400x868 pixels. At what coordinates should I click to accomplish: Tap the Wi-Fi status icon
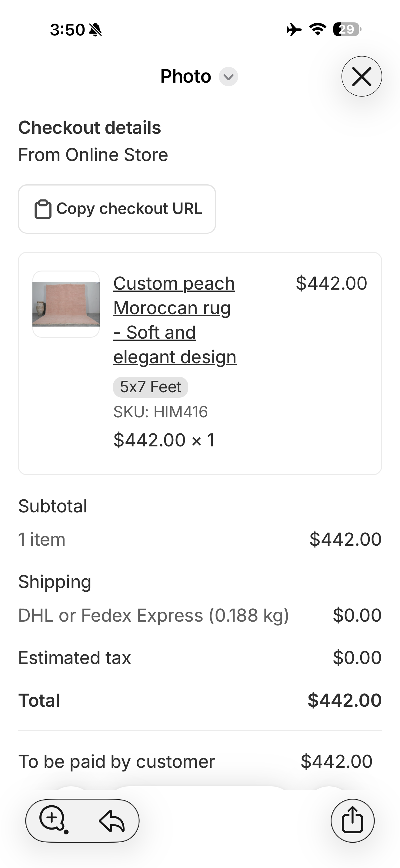tap(318, 29)
